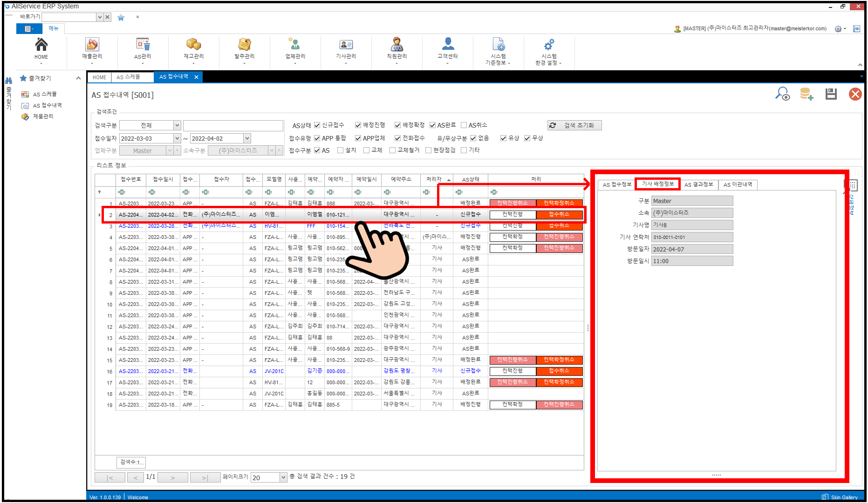Open quick access toolbar customize arrow
This screenshot has width=868, height=503.
coord(137,17)
